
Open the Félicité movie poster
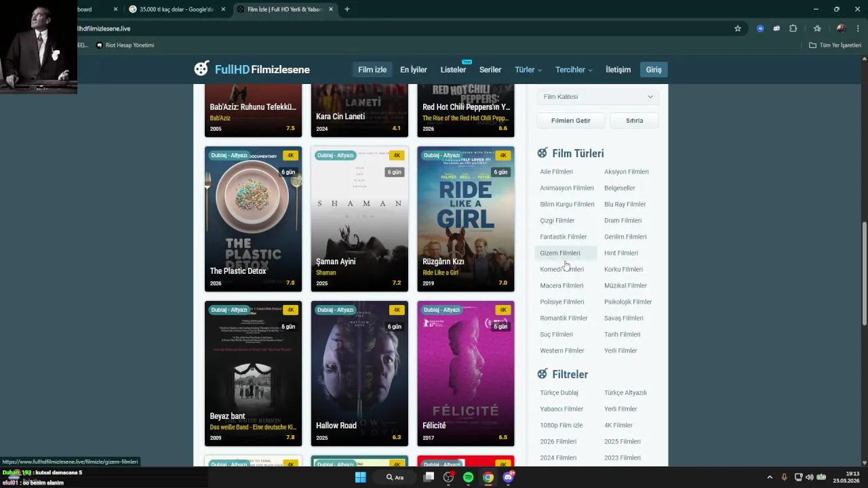[x=466, y=373]
